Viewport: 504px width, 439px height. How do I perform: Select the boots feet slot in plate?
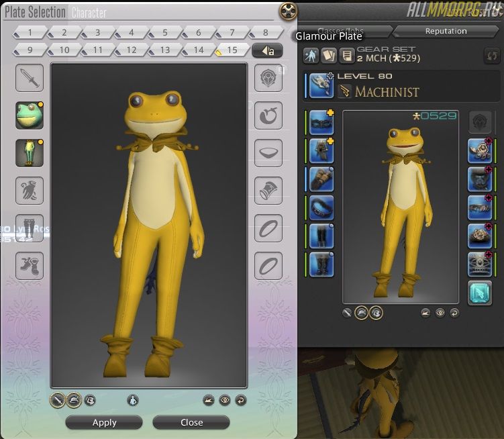(30, 266)
